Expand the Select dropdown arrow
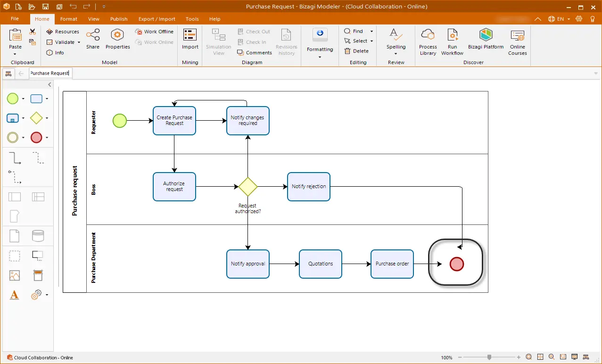Viewport: 602px width, 364px height. [x=371, y=41]
